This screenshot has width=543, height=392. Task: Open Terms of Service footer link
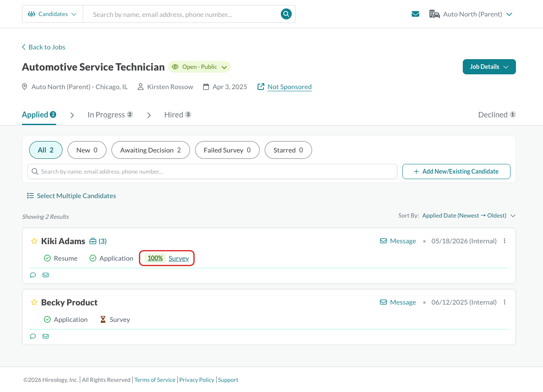[x=155, y=380]
